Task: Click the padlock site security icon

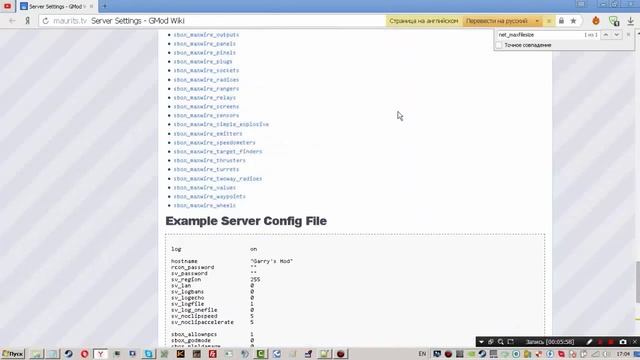Action: (x=561, y=21)
